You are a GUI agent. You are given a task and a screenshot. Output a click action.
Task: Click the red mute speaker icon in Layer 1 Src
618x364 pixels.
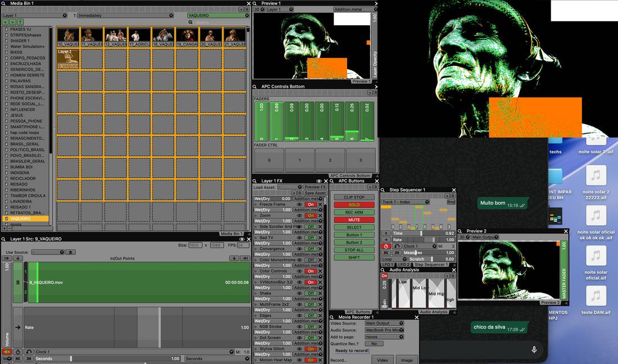tap(7, 352)
